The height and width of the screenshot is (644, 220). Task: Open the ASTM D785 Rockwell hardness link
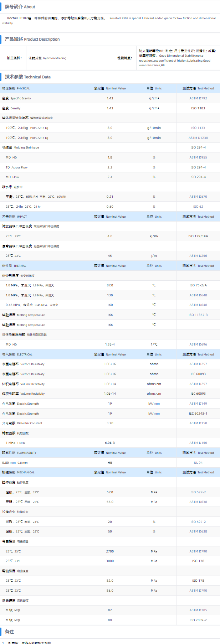click(198, 610)
